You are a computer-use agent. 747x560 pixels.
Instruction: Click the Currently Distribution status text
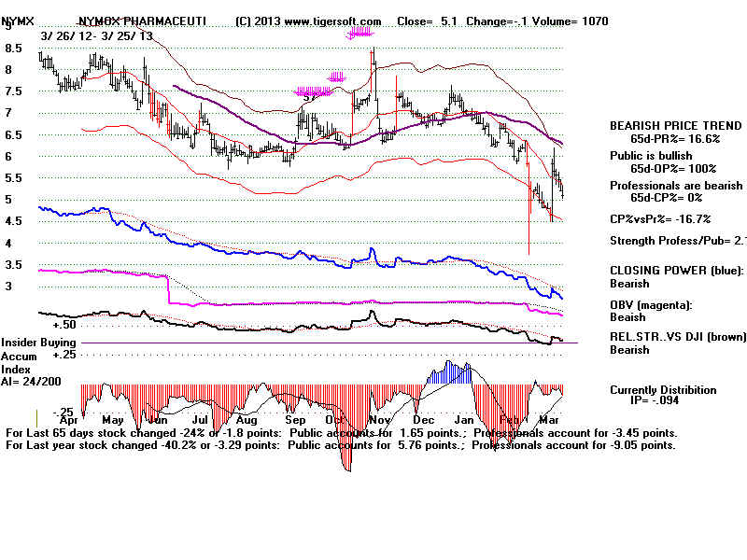(663, 390)
